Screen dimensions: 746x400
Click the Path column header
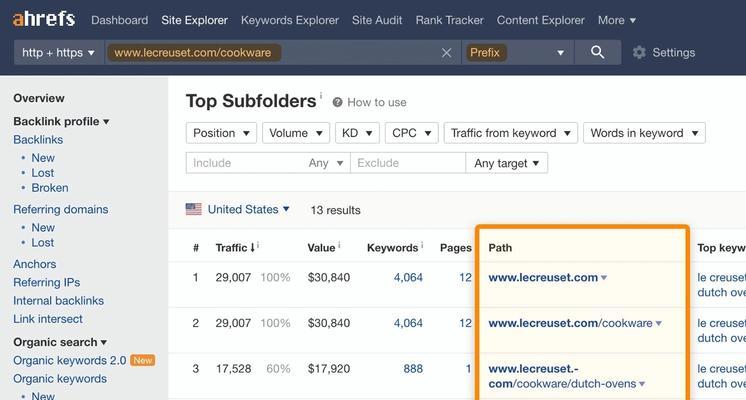500,248
